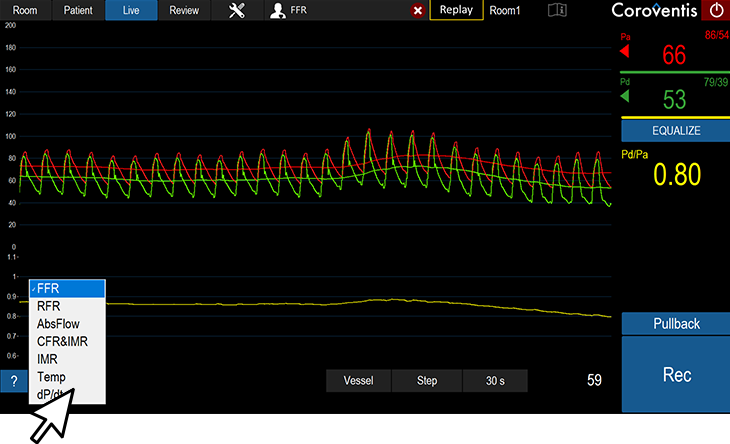
Task: Click the Coroventis logo
Action: click(x=654, y=10)
